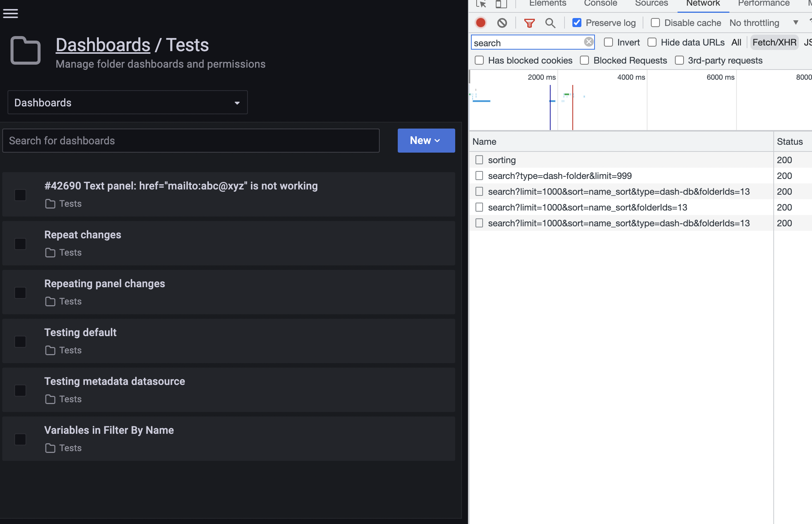
Task: Toggle the device emulation toolbar
Action: point(501,4)
